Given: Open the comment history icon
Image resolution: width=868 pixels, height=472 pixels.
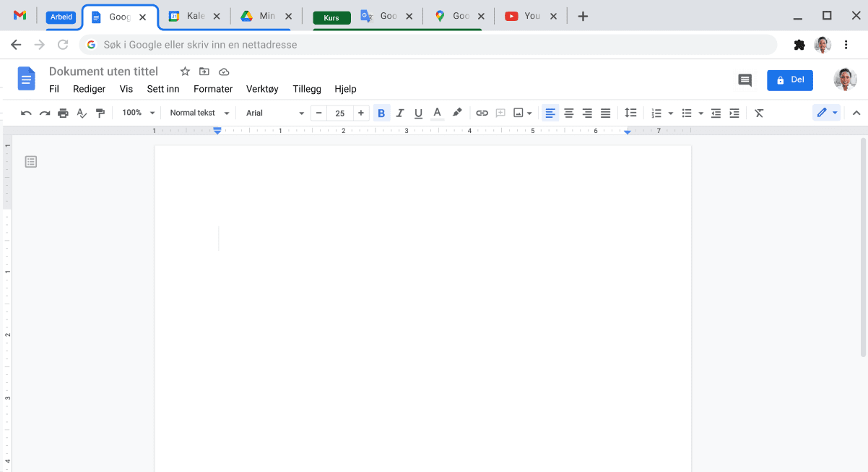Looking at the screenshot, I should pos(745,80).
